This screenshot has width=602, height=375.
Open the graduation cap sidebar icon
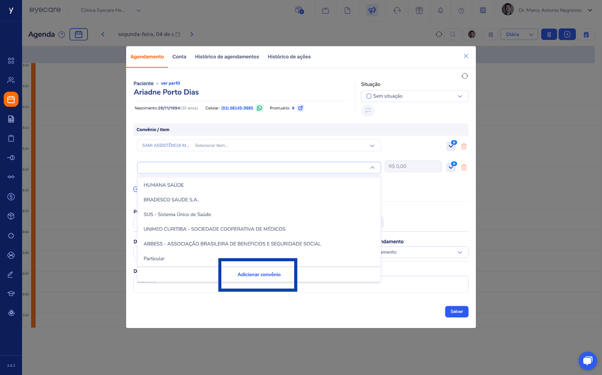[11, 294]
